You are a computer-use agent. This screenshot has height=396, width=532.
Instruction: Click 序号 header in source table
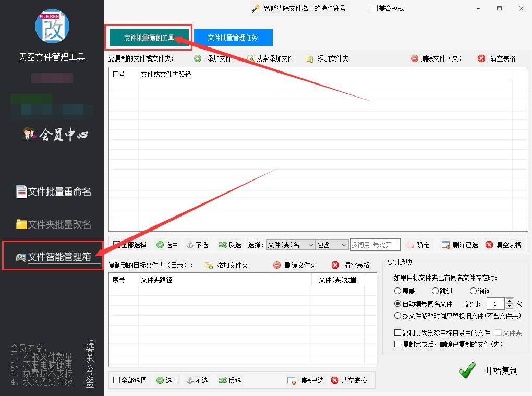(x=118, y=74)
